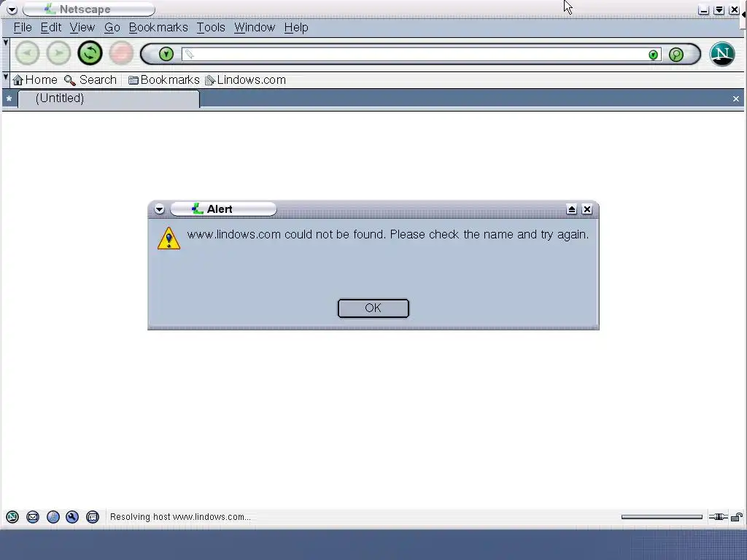The width and height of the screenshot is (747, 560).
Task: Toggle online/offline connection icon in status bar
Action: [718, 517]
